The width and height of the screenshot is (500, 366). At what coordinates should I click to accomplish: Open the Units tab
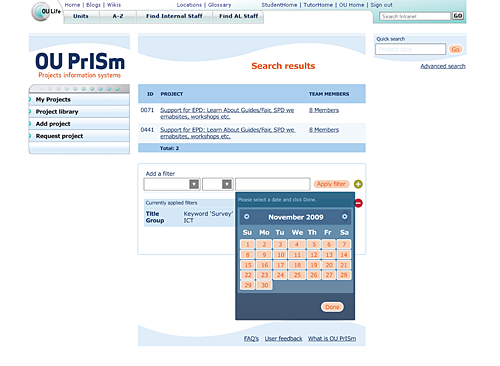(81, 16)
